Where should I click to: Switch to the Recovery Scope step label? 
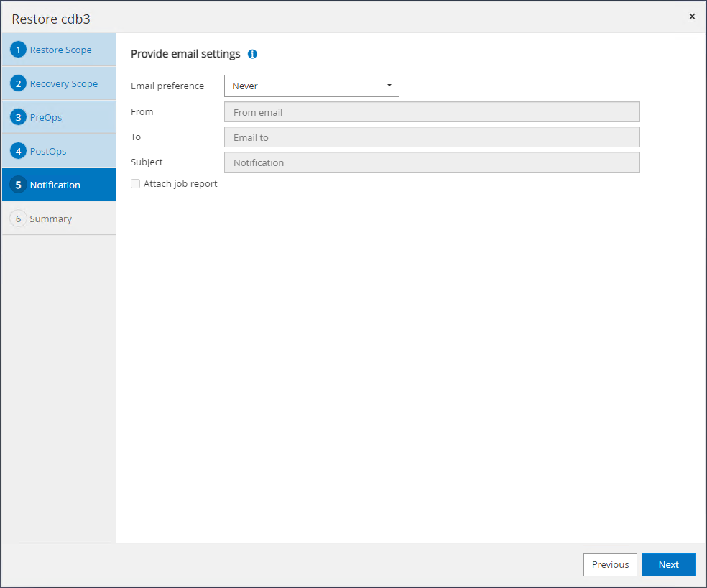[63, 83]
